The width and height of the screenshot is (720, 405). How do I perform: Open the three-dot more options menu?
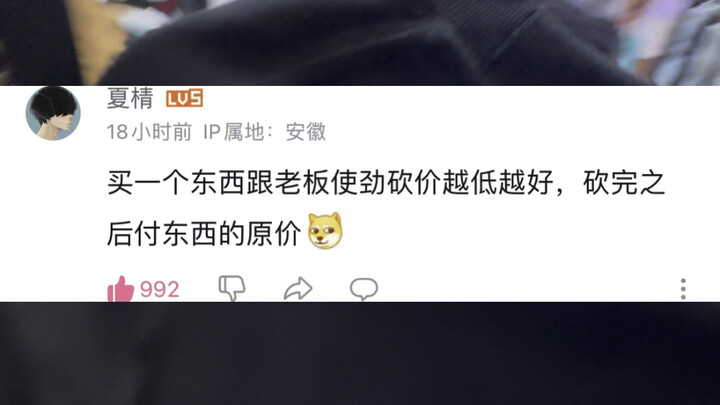[683, 289]
